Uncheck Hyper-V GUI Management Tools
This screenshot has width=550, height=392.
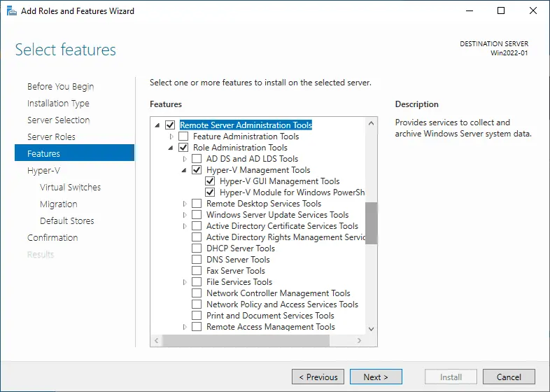point(210,181)
